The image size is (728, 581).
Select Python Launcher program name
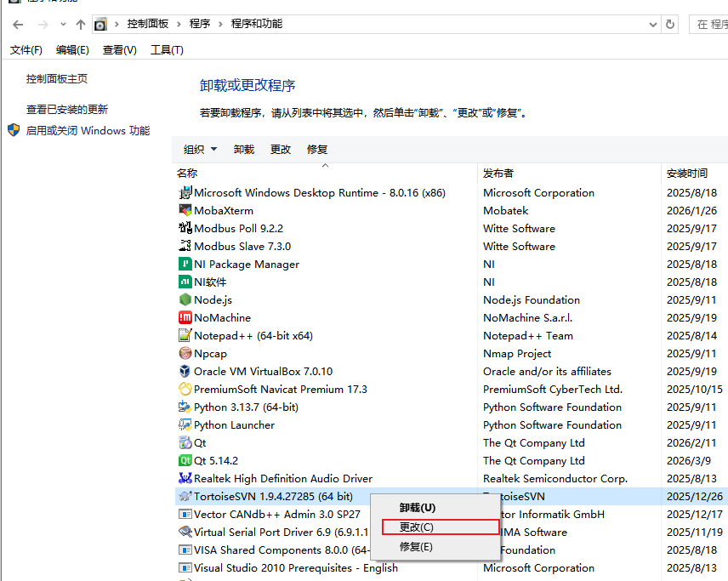point(235,425)
